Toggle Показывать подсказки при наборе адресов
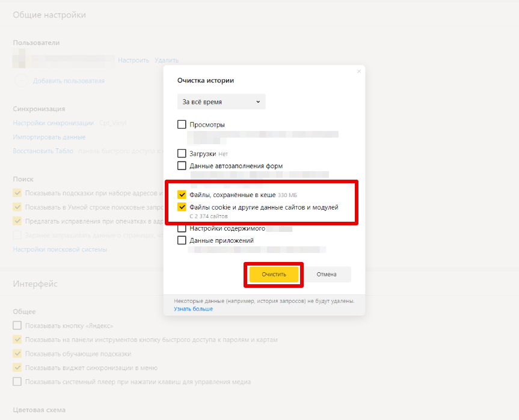Screen dimensions: 519x420 point(17,193)
